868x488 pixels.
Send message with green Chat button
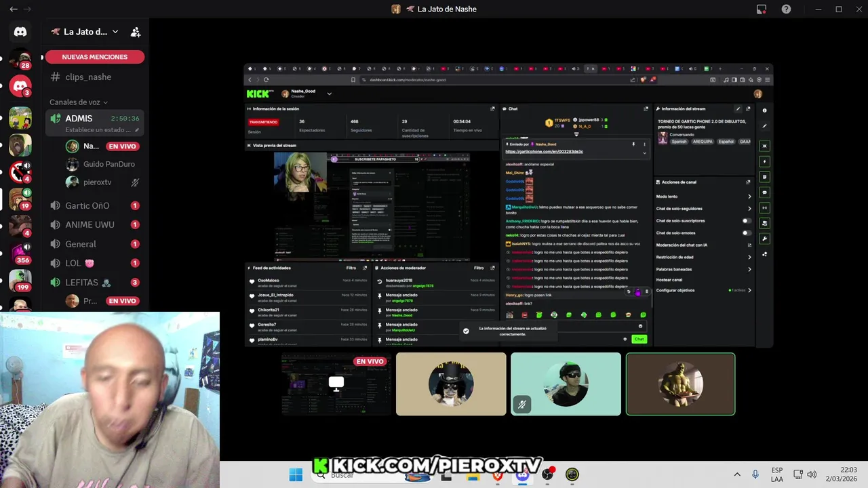[639, 339]
